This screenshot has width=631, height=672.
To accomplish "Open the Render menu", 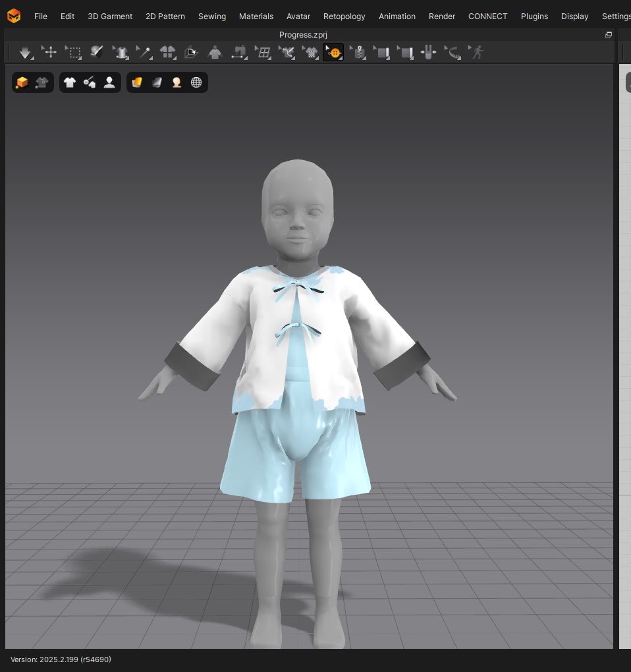I will point(442,16).
